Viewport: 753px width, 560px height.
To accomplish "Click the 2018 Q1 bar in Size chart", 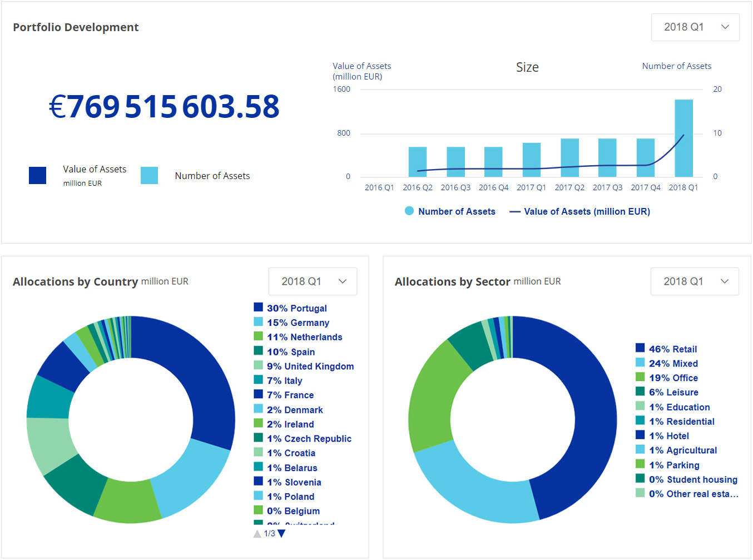I will pos(683,138).
